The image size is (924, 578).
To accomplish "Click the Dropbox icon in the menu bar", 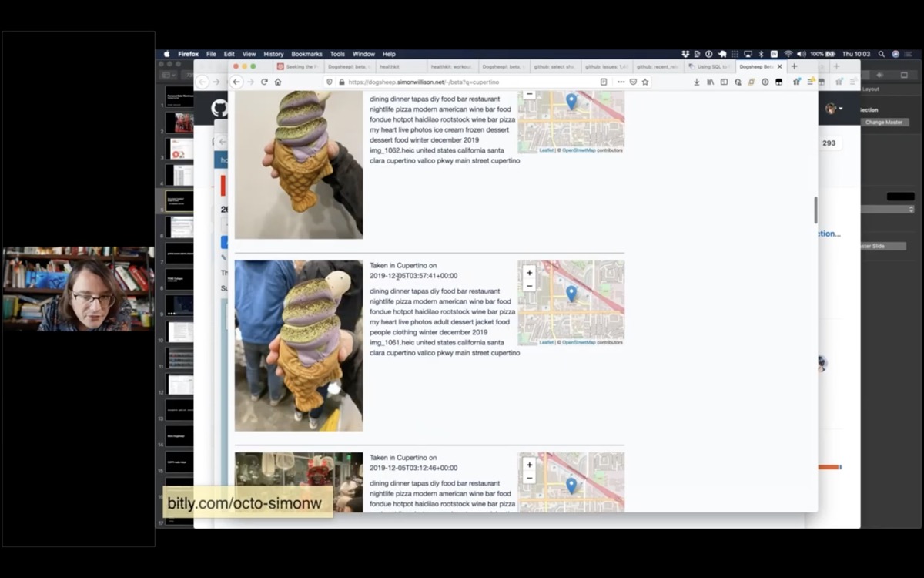I will [x=685, y=54].
